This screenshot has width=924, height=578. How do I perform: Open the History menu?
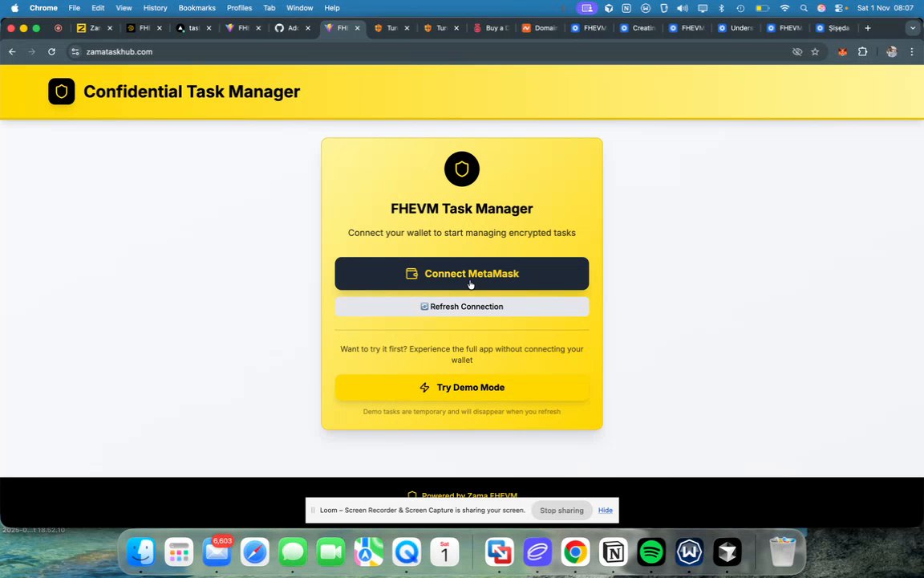pos(155,8)
